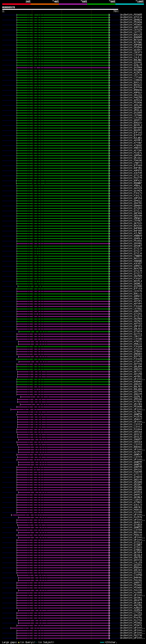Select hit label UniRef100_Q0Z886
This screenshot has width=146, height=644.
pyautogui.click(x=131, y=286)
